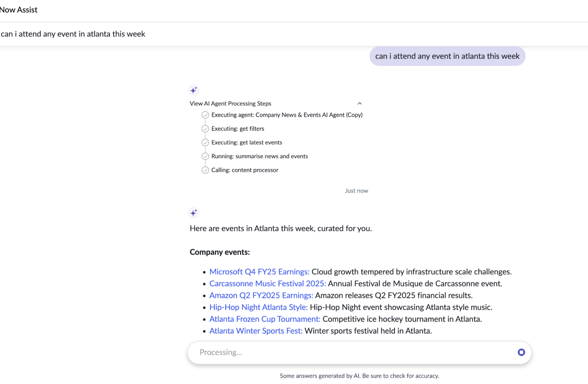Click the sparkle icon above events response
Viewport: 588px width, 384px height.
pyautogui.click(x=194, y=213)
